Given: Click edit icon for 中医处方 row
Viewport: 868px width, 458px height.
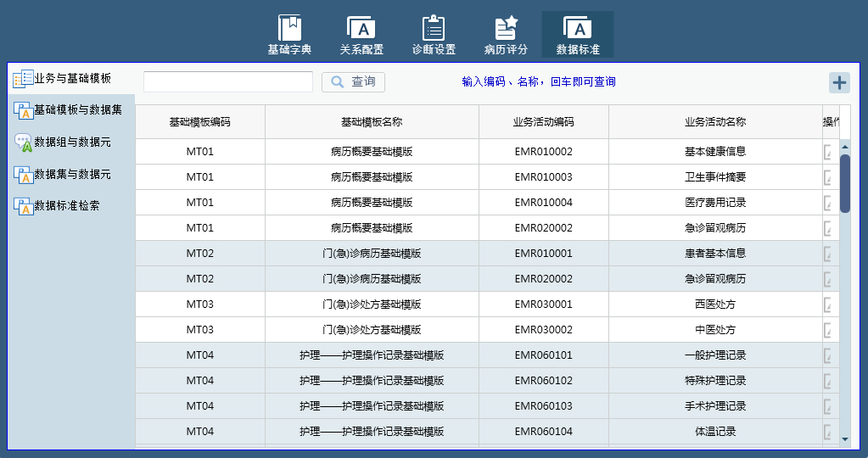Looking at the screenshot, I should pos(828,330).
